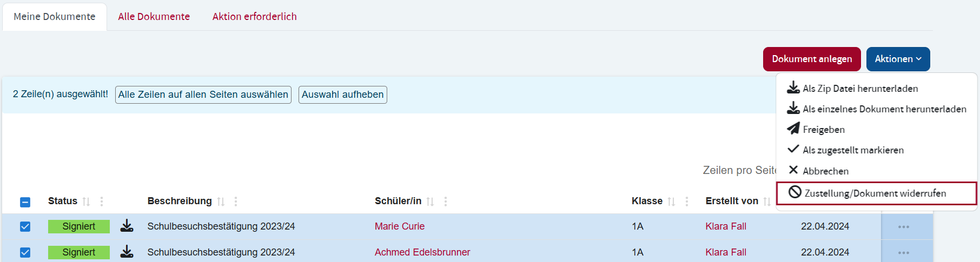Image resolution: width=980 pixels, height=262 pixels.
Task: Toggle the select-all header checkbox
Action: click(25, 202)
